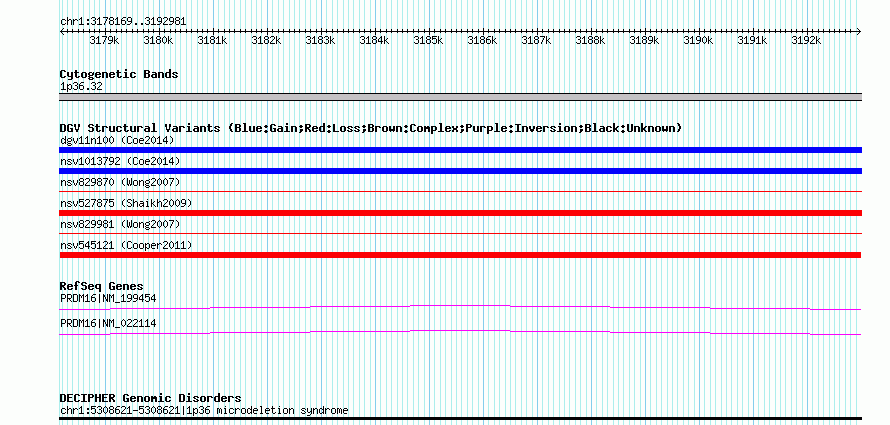Open the nsv545121 (Cooper2011) variant label
Image resolution: width=890 pixels, height=425 pixels.
126,246
